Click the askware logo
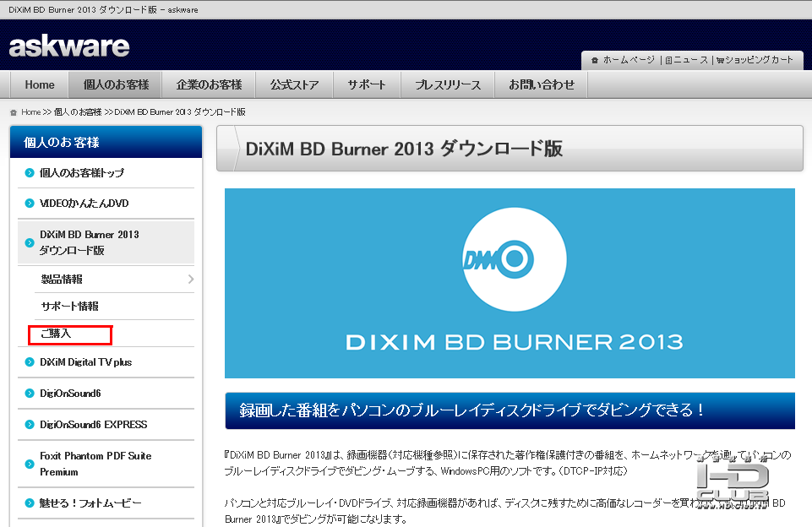This screenshot has height=527, width=812. pos(69,46)
